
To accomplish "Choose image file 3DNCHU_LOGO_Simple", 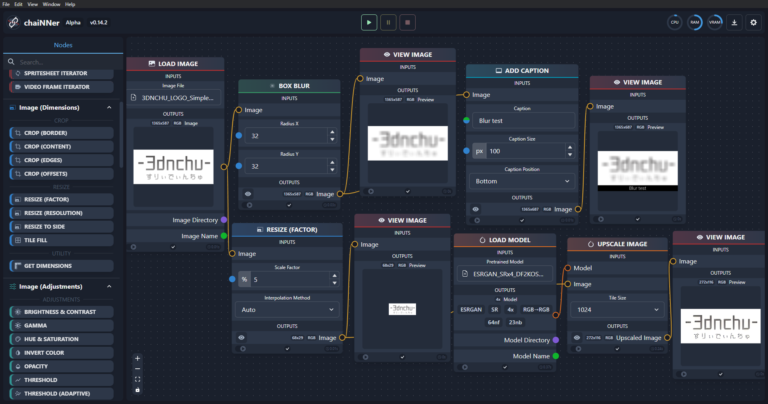I will point(173,97).
